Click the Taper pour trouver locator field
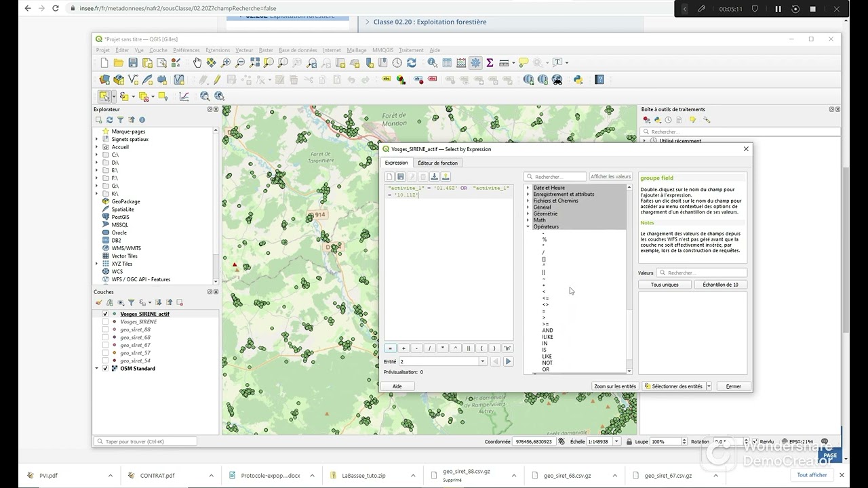Viewport: 868px width, 488px height. pos(146,441)
